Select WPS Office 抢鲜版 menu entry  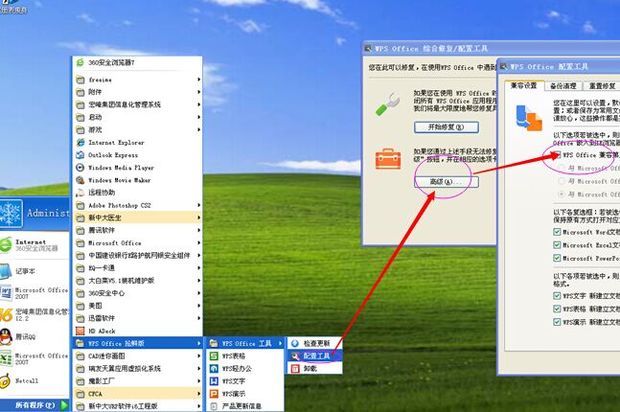pos(137,343)
